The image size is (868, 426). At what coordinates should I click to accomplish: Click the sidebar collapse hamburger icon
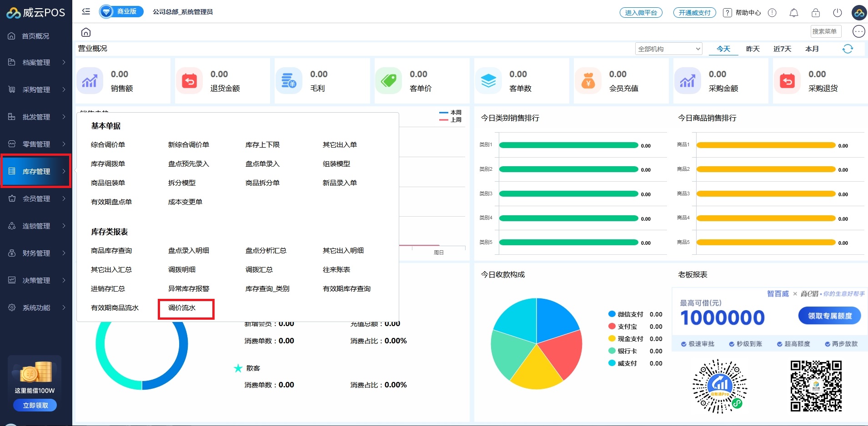click(86, 11)
